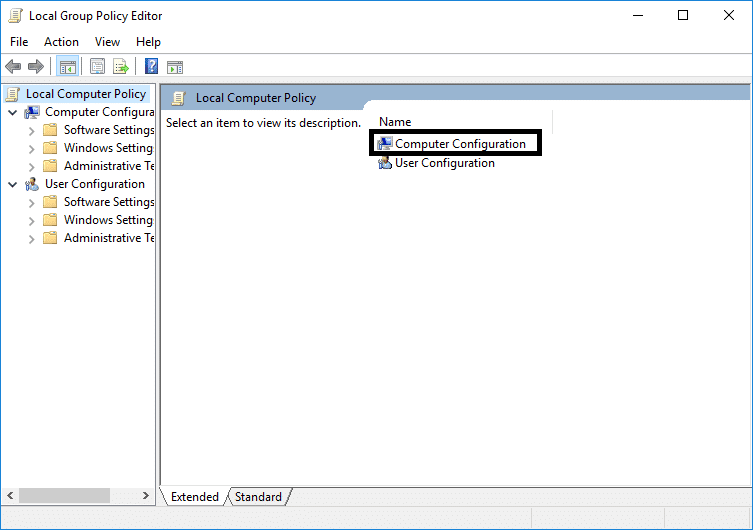Click Windows Settings folder icon under Computer Configuration
The width and height of the screenshot is (753, 530).
50,148
